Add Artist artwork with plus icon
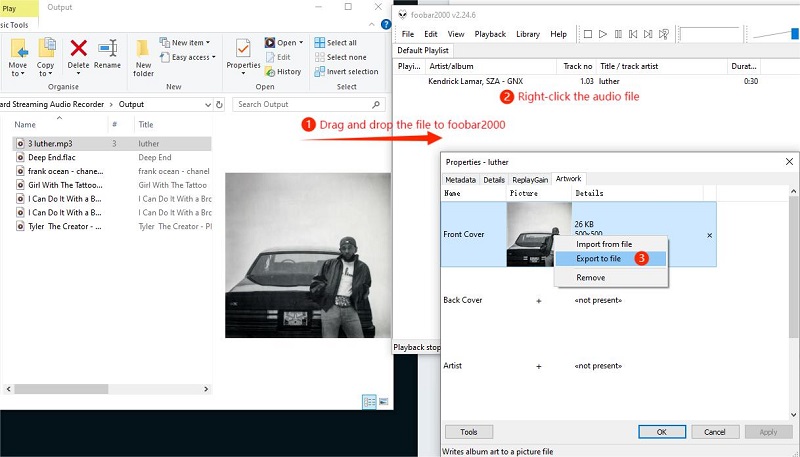Viewport: 800px width, 457px height. (539, 366)
